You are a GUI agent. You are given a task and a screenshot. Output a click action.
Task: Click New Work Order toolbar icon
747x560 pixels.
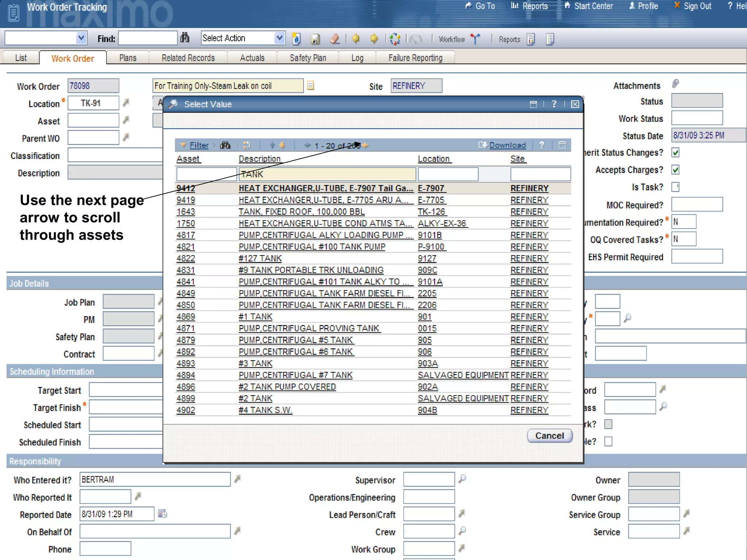[296, 38]
